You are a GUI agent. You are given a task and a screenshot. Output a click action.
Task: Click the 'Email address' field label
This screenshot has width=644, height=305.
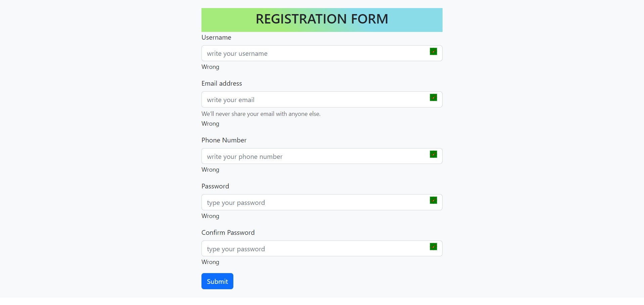pyautogui.click(x=222, y=83)
